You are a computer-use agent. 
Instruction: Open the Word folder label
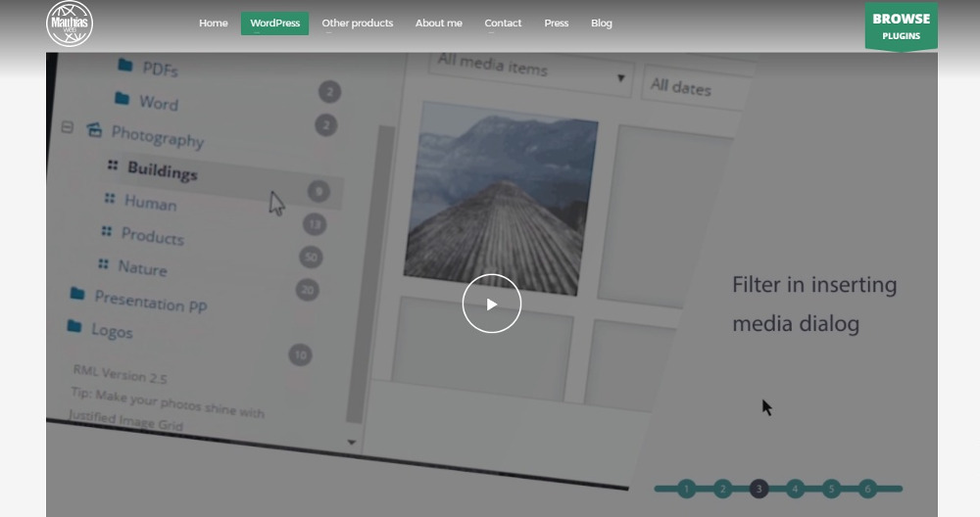pos(159,103)
